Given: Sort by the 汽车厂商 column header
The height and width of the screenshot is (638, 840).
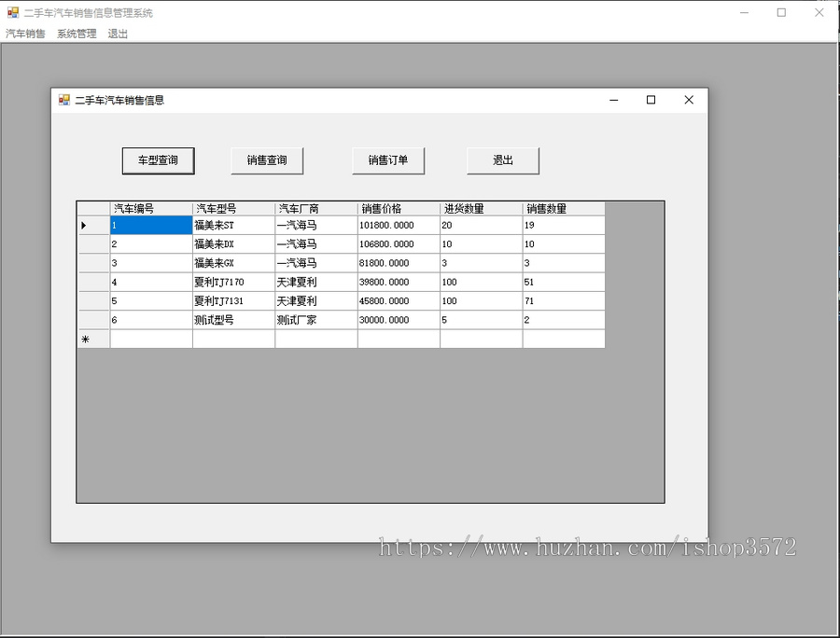Looking at the screenshot, I should click(x=316, y=209).
